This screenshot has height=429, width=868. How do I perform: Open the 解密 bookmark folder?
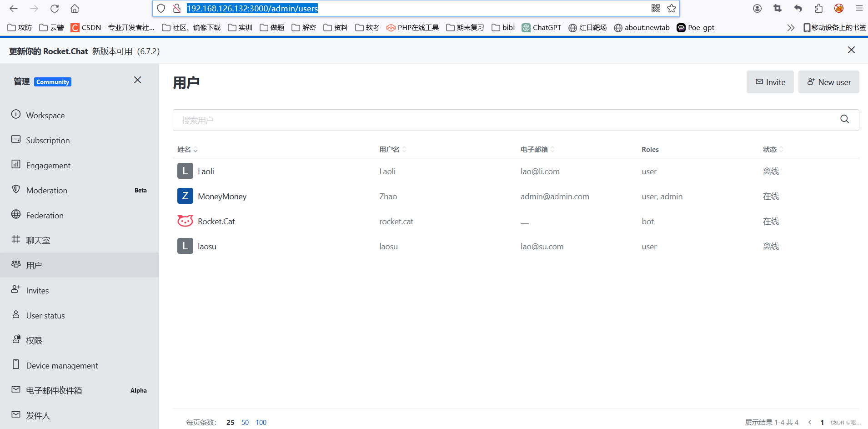click(x=304, y=28)
